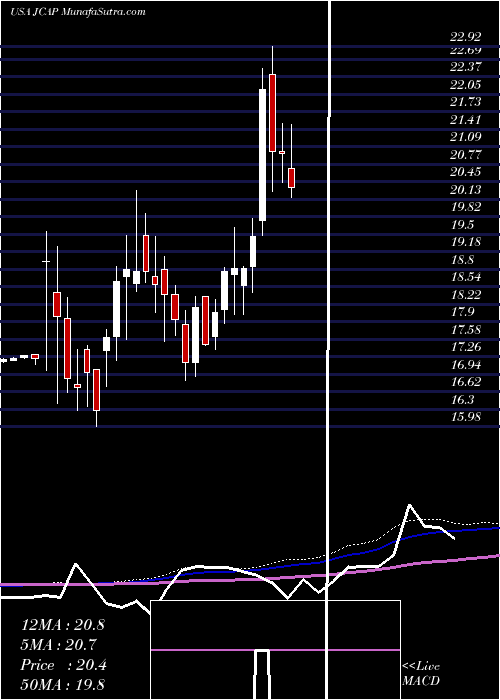The width and height of the screenshot is (500, 700).
Task: Click the large red candlestick topping near 22.37
Action: click(272, 113)
